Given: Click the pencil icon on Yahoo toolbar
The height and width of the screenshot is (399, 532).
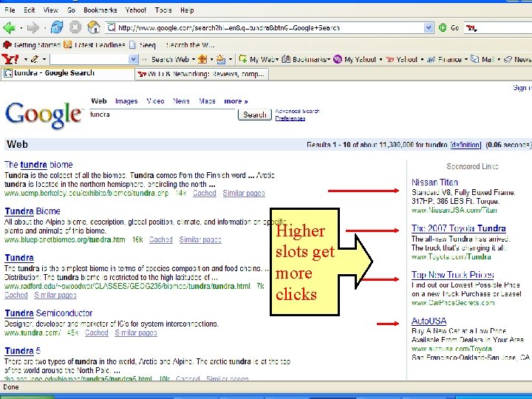Looking at the screenshot, I should pyautogui.click(x=34, y=59).
